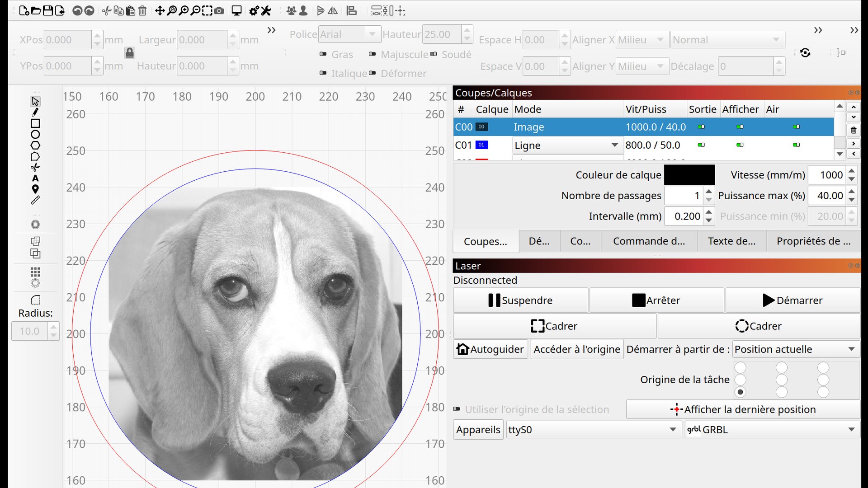Select the position marker tool
Viewport: 868px width, 488px height.
point(35,189)
